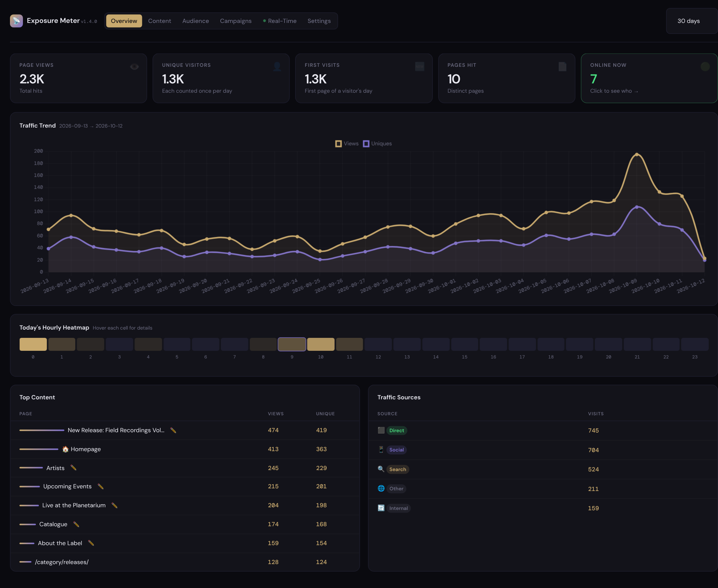This screenshot has height=588, width=718.
Task: Go to the Campaigns tab
Action: 236,21
